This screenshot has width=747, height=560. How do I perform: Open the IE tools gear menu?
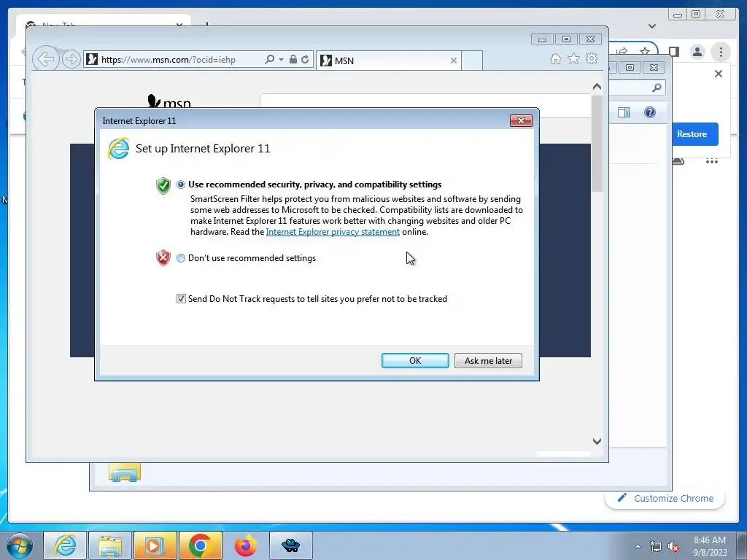click(x=592, y=58)
